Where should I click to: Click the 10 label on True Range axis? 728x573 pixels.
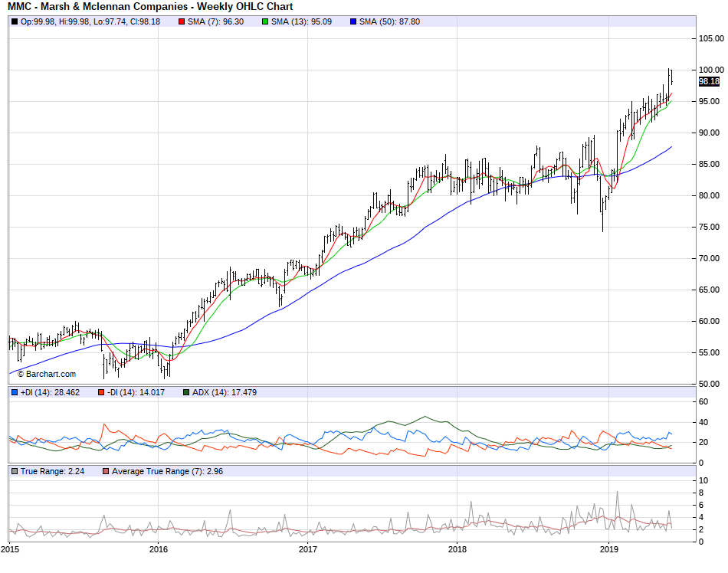click(x=703, y=480)
